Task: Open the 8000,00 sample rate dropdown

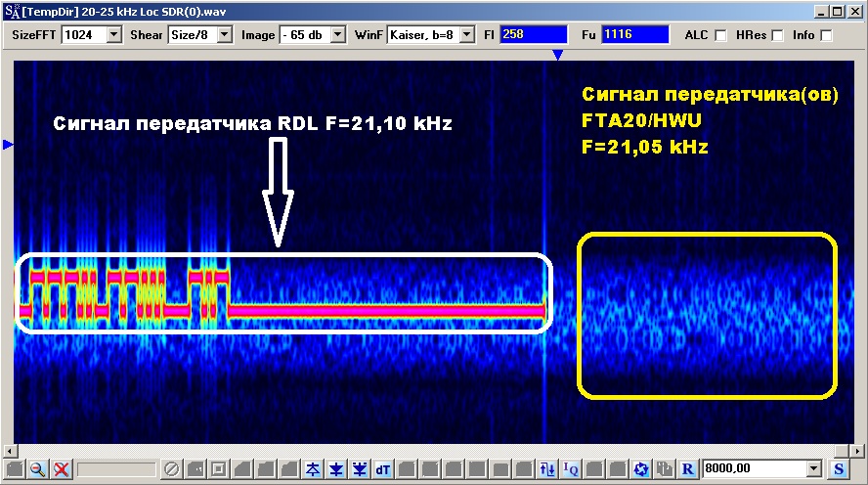Action: click(814, 469)
